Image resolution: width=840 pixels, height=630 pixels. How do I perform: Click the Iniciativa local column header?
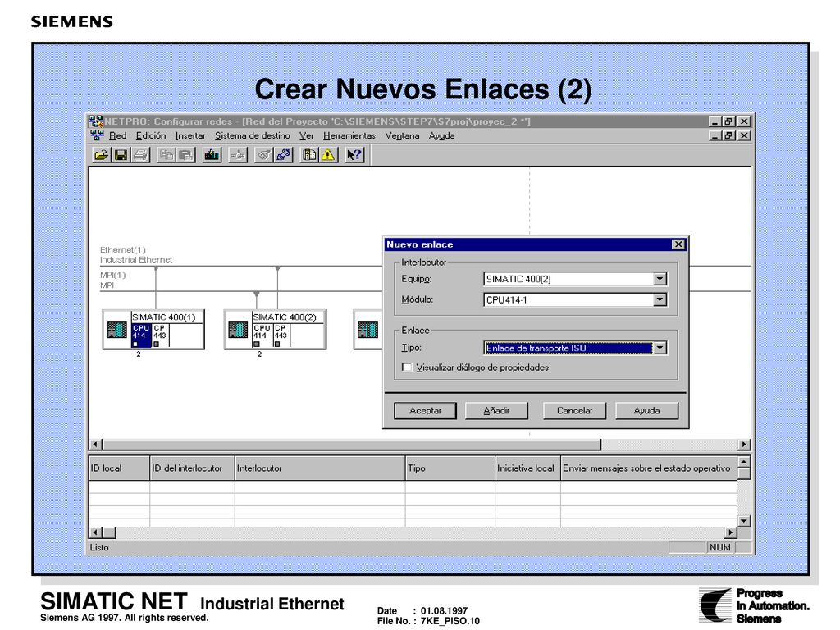pos(527,468)
